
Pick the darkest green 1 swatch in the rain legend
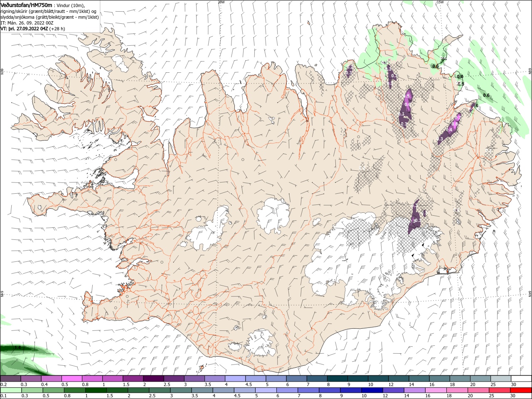click(96, 390)
